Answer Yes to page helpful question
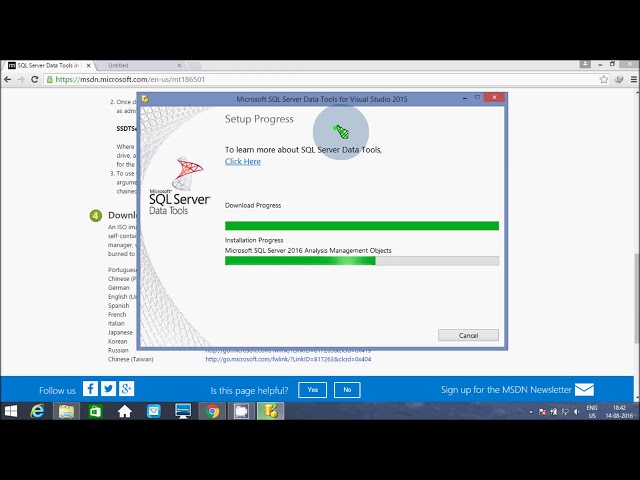Image resolution: width=640 pixels, height=480 pixels. pos(312,390)
